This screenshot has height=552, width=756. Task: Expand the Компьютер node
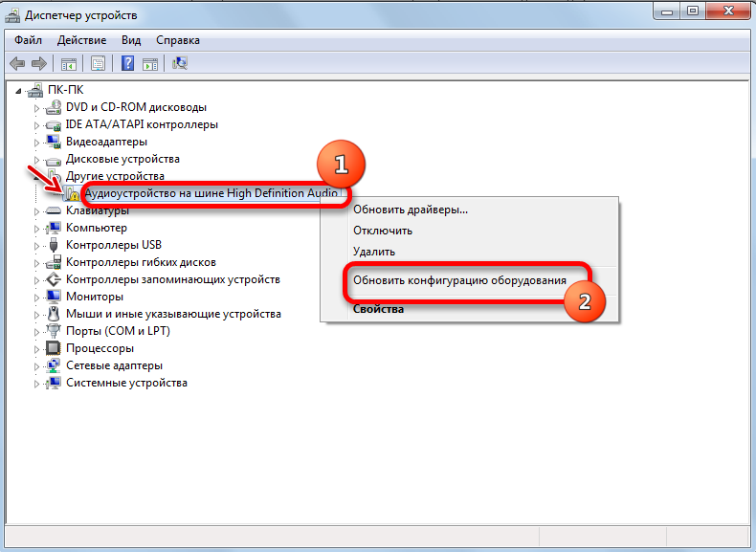point(36,229)
